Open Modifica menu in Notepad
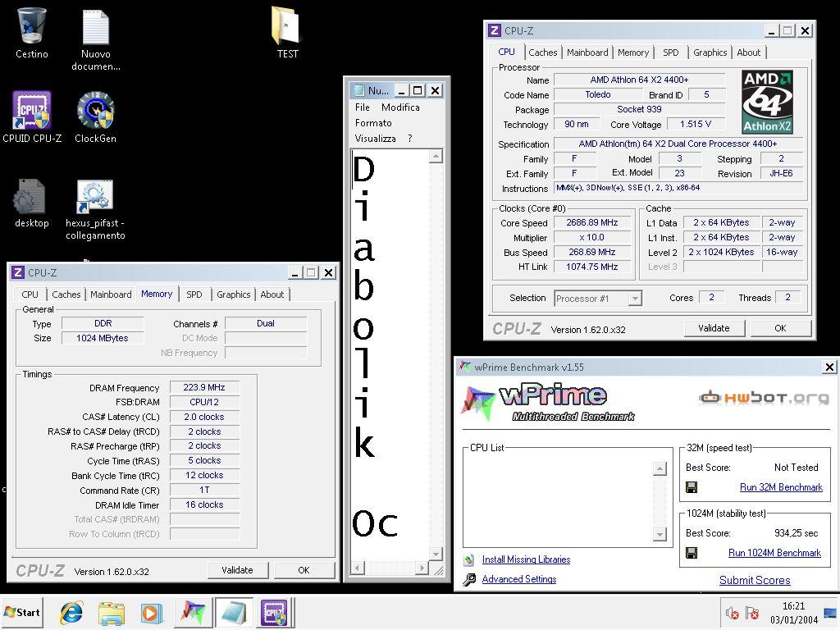This screenshot has width=840, height=630. click(x=400, y=107)
